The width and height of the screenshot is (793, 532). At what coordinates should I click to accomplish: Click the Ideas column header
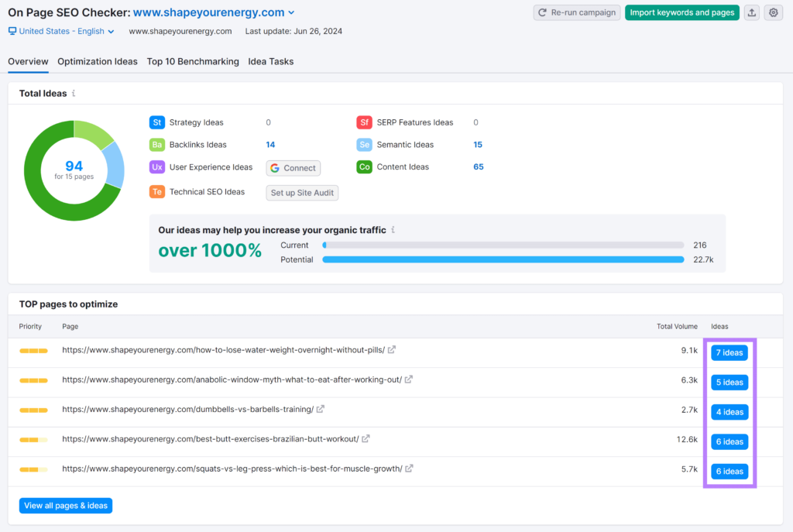[719, 327]
